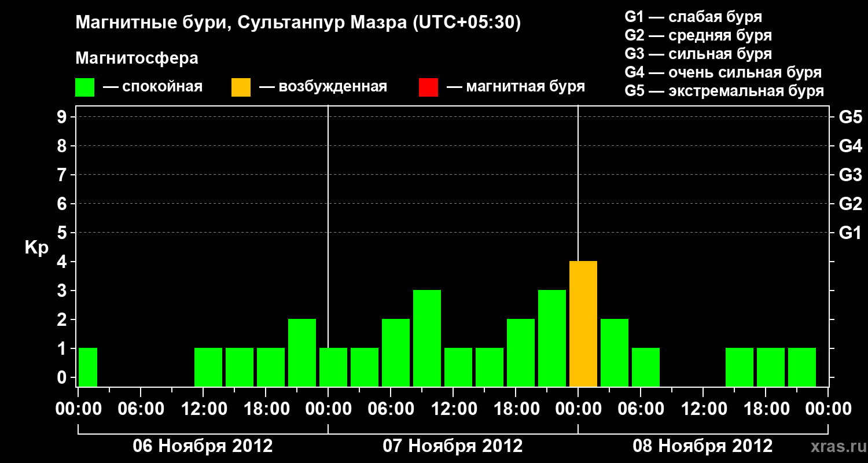Select the Kp 2 bar right after orange bar
The image size is (868, 463).
[x=615, y=353]
